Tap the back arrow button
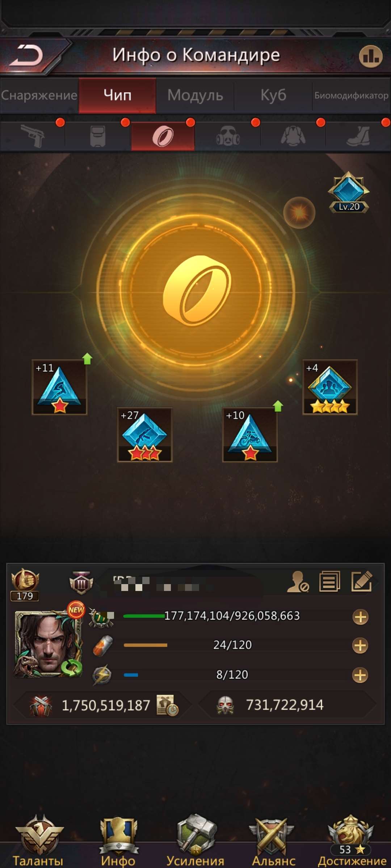This screenshot has width=391, height=868. 27,56
